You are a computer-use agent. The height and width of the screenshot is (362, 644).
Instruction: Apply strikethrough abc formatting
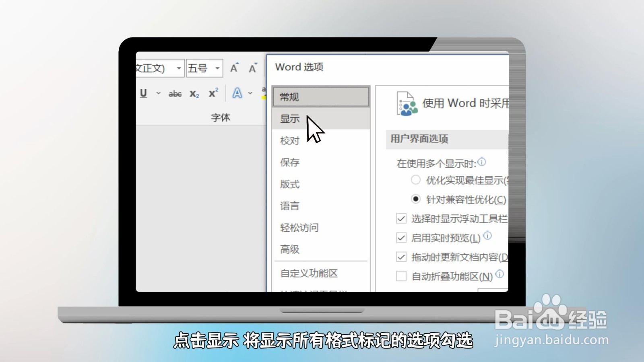(x=175, y=94)
